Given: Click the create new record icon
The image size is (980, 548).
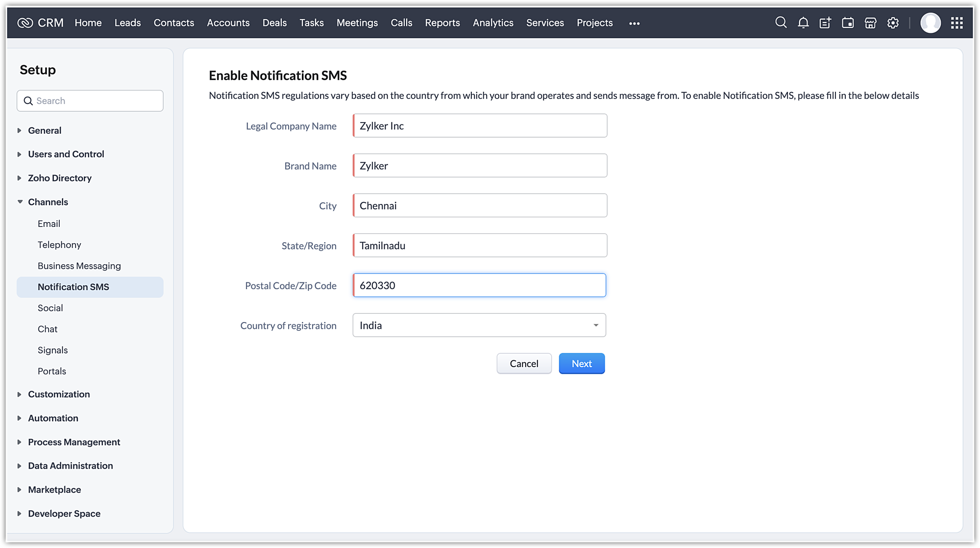Looking at the screenshot, I should click(825, 23).
